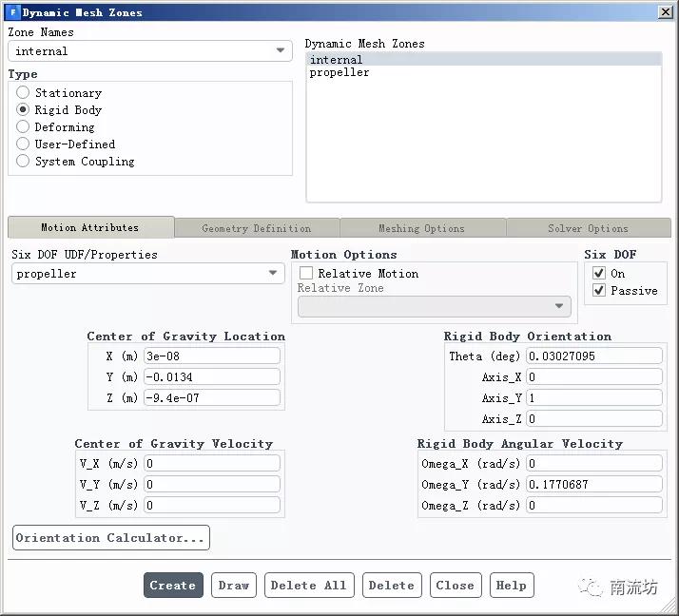Close the Dynamic Mesh Zones dialog window
Image resolution: width=679 pixels, height=616 pixels.
click(x=665, y=12)
